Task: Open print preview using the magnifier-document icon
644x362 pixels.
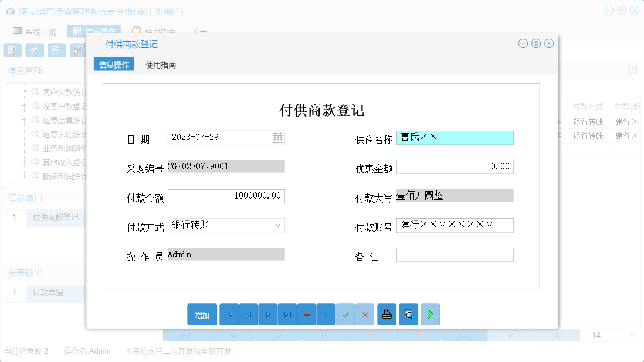Action: click(x=408, y=315)
